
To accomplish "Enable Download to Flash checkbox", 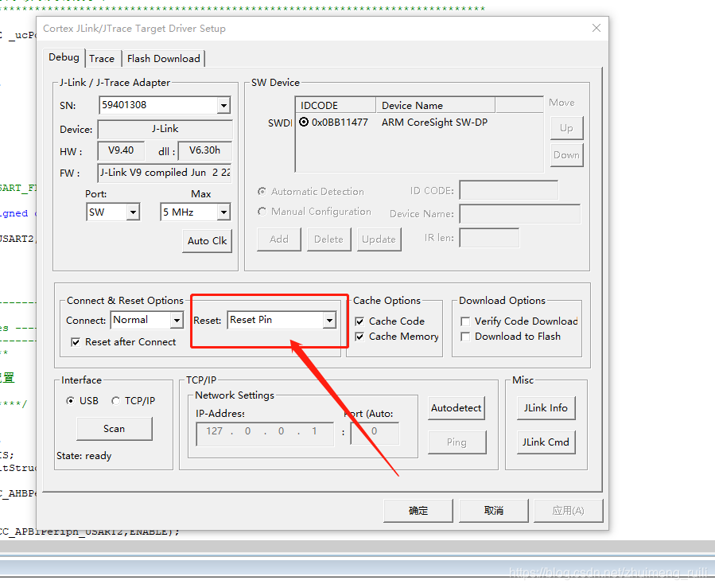I will 465,337.
